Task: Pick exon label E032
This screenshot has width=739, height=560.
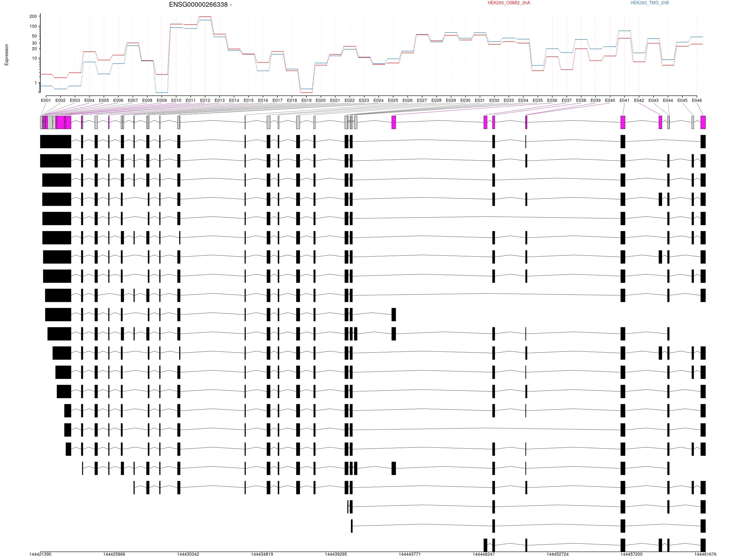Action: pyautogui.click(x=495, y=100)
